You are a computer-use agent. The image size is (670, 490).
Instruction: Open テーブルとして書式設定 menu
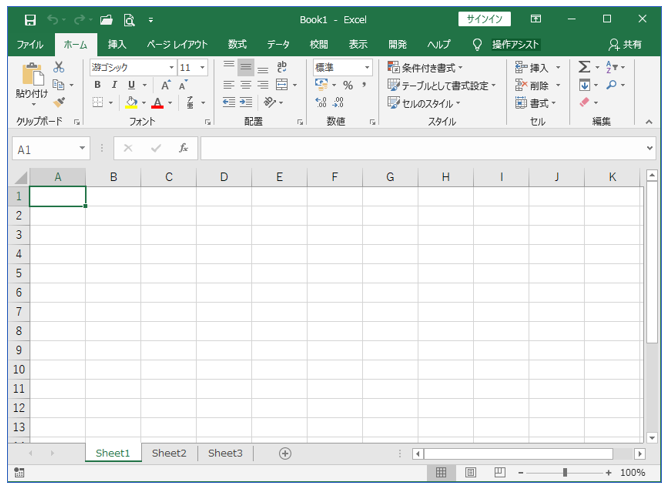coord(441,85)
